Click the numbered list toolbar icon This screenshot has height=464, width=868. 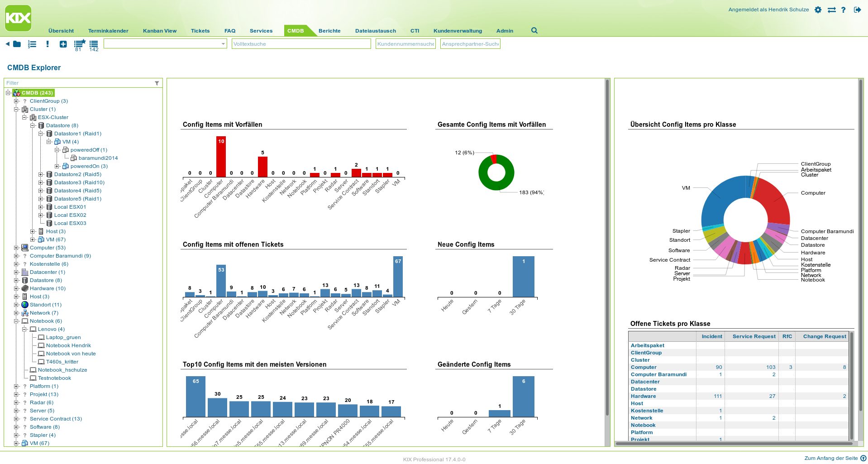[32, 44]
